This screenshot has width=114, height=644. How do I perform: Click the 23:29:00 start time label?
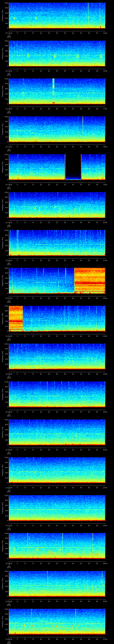9,601
